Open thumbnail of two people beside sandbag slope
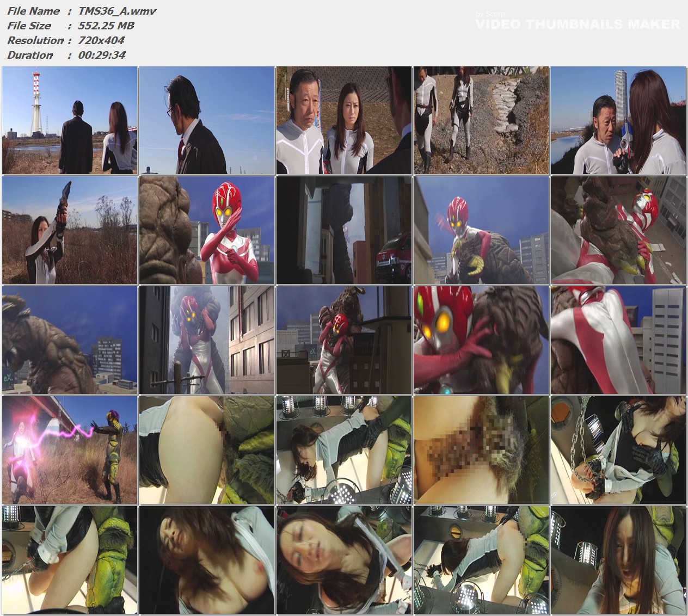688x616 pixels. coord(481,120)
